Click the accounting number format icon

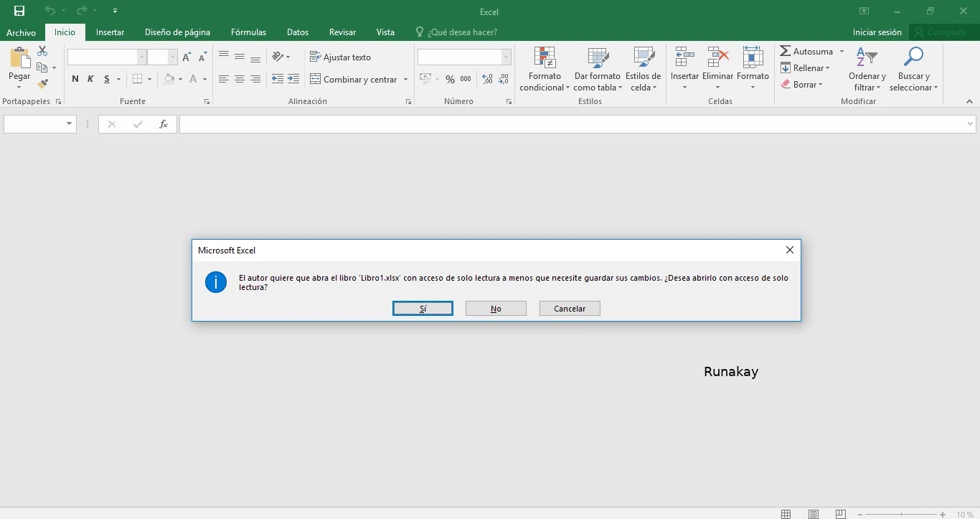425,79
